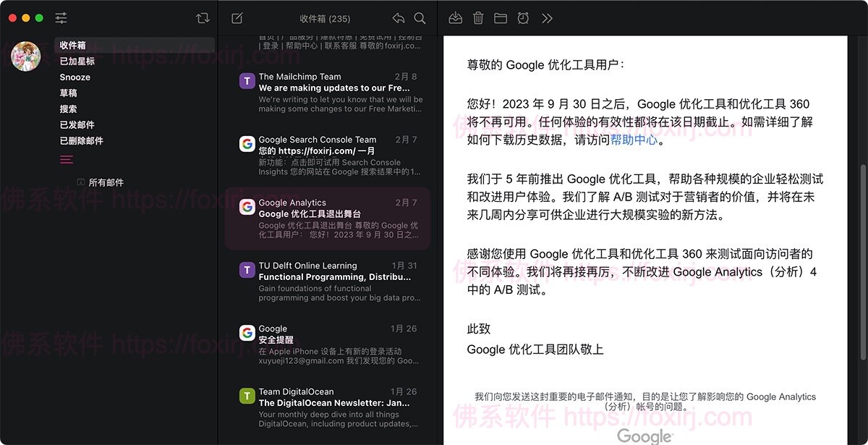Screen dimensions: 868x445
Task: Click the profile avatar picture
Action: tap(26, 56)
